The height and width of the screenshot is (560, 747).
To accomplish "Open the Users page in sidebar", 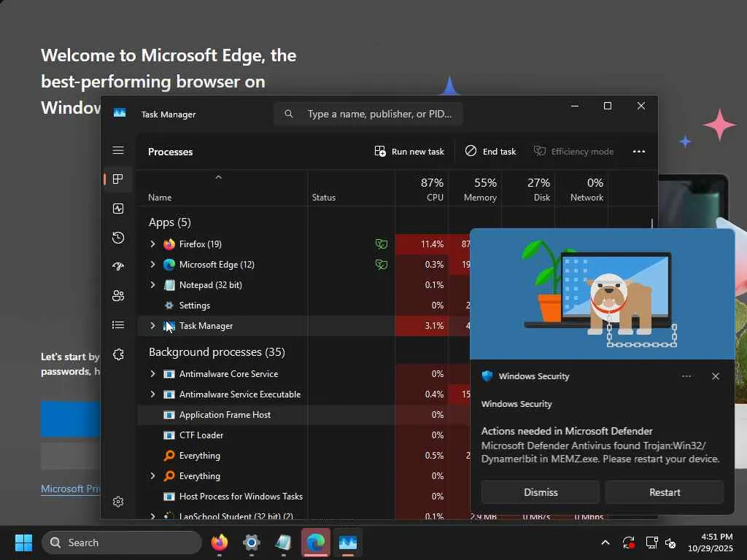I will [118, 296].
